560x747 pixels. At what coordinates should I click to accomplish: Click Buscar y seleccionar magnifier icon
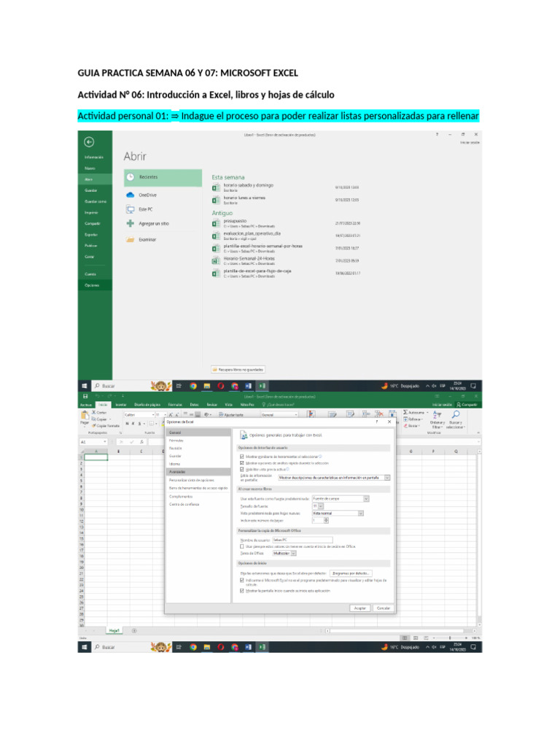[456, 415]
